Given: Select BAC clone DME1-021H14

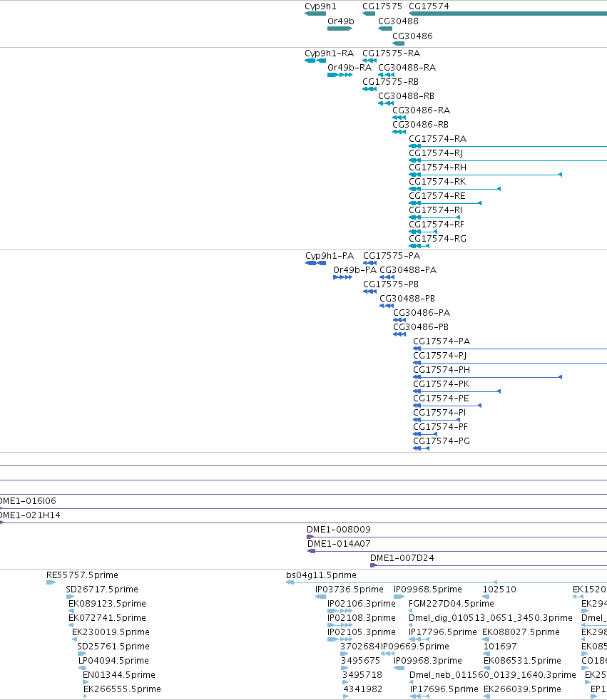Looking at the screenshot, I should [x=30, y=515].
